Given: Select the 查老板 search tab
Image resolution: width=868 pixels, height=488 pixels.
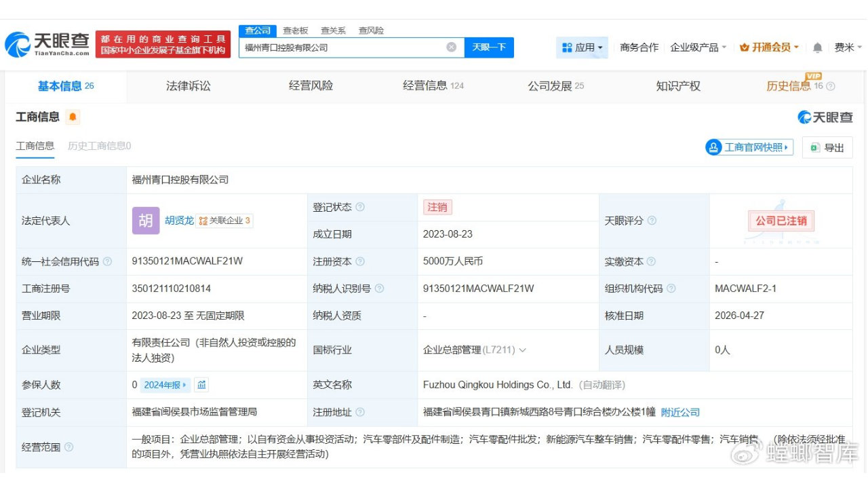Looking at the screenshot, I should tap(296, 31).
